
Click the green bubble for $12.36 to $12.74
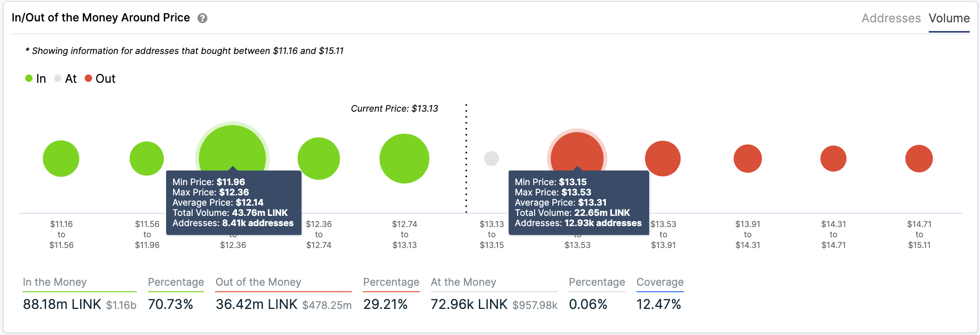click(319, 159)
